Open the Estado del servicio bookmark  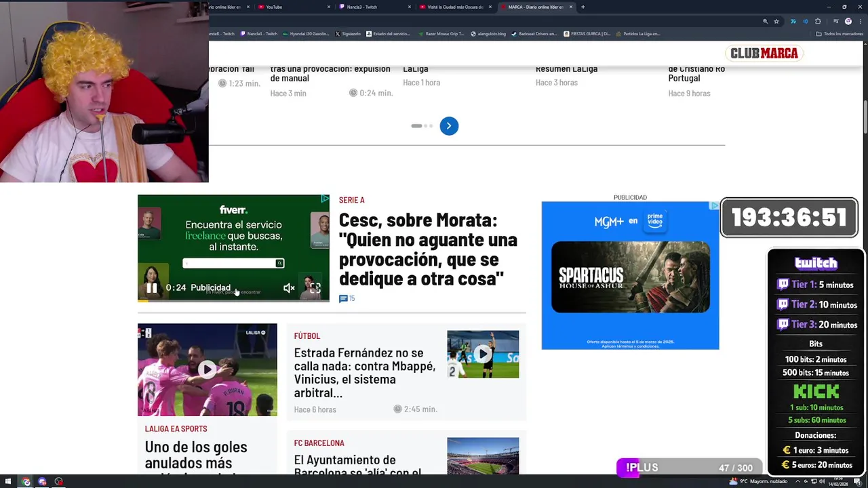point(388,34)
